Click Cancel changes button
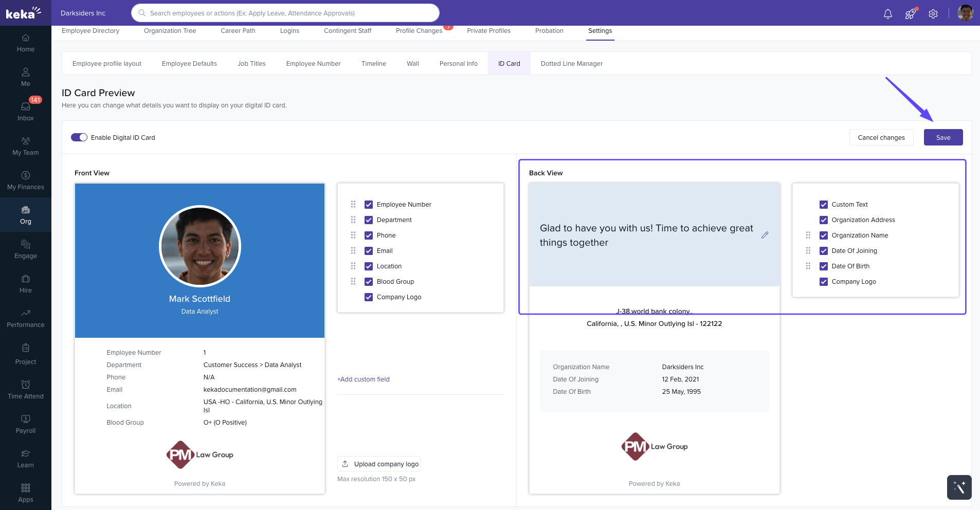Viewport: 980px width, 510px height. pyautogui.click(x=881, y=137)
